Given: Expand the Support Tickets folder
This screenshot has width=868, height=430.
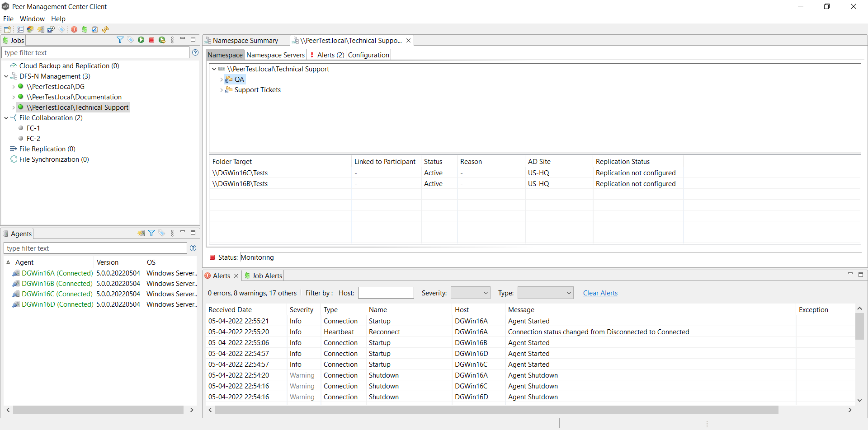Looking at the screenshot, I should (x=222, y=90).
